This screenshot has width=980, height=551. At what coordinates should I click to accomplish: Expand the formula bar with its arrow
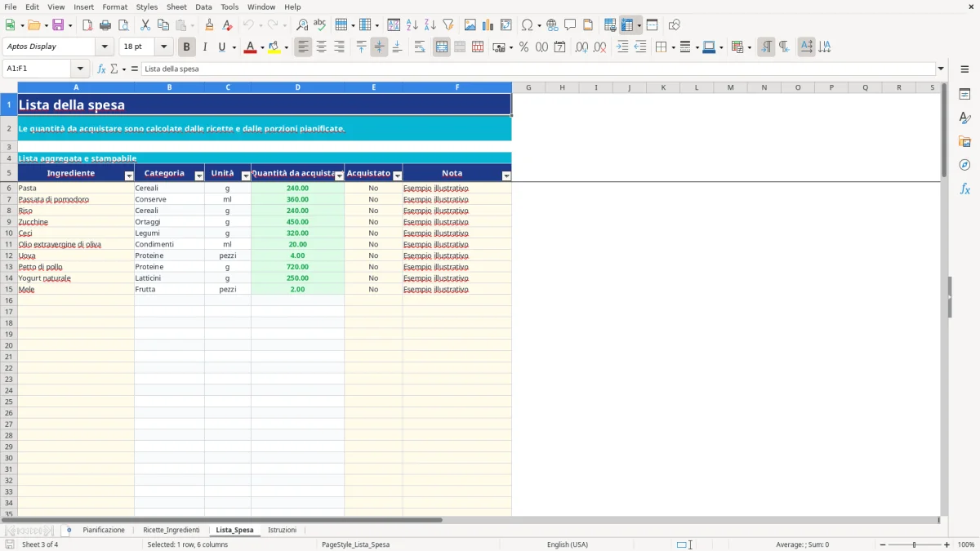(x=941, y=69)
